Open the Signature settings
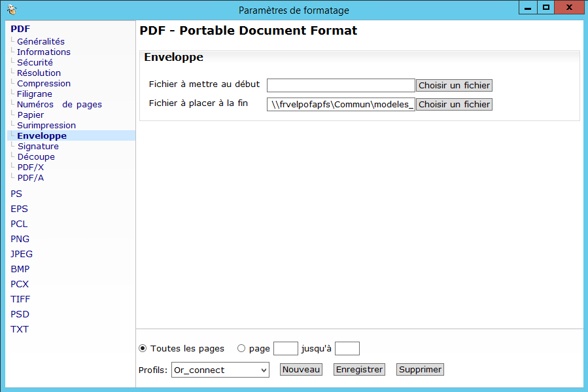This screenshot has width=588, height=392. tap(38, 146)
